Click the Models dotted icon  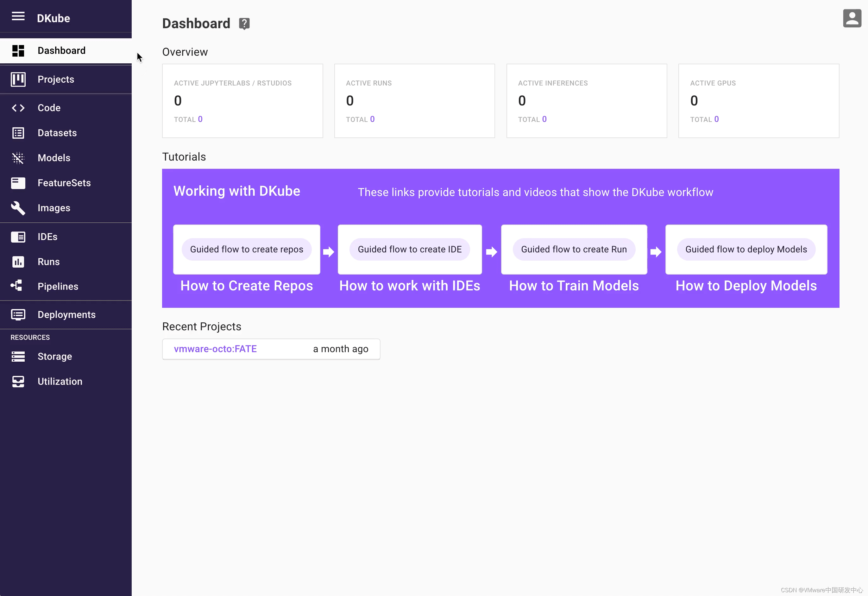coord(18,158)
